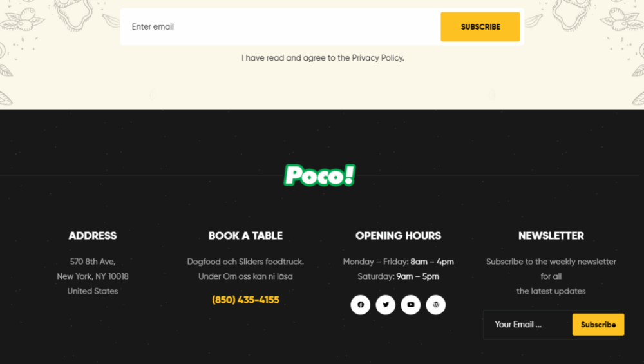This screenshot has width=644, height=364.
Task: Click the Saturday opening hours line
Action: (398, 276)
